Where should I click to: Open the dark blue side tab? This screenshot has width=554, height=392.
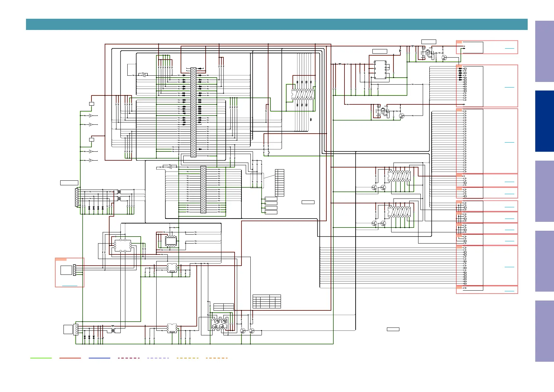(x=544, y=121)
